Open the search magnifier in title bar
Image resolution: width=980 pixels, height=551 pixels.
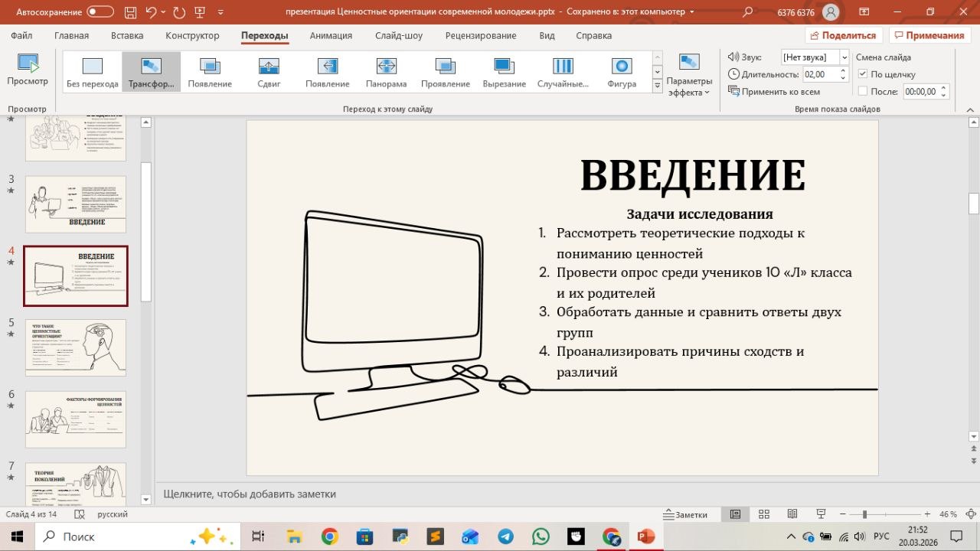(748, 11)
